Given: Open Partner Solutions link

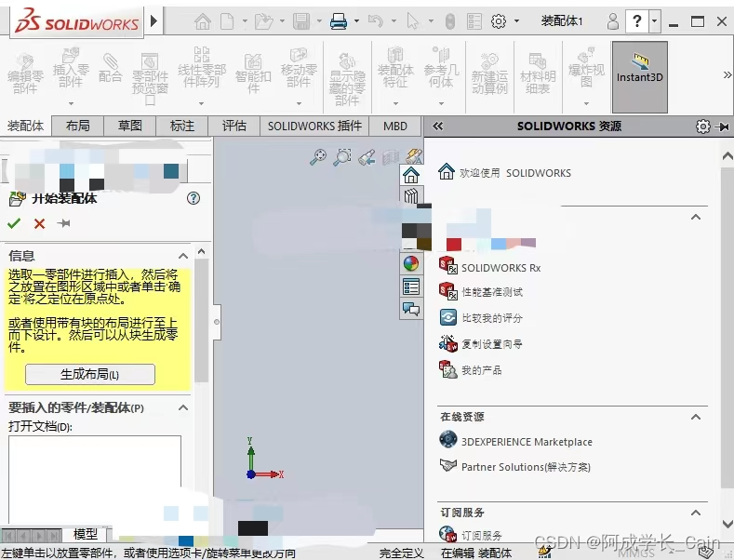Looking at the screenshot, I should click(x=515, y=467).
